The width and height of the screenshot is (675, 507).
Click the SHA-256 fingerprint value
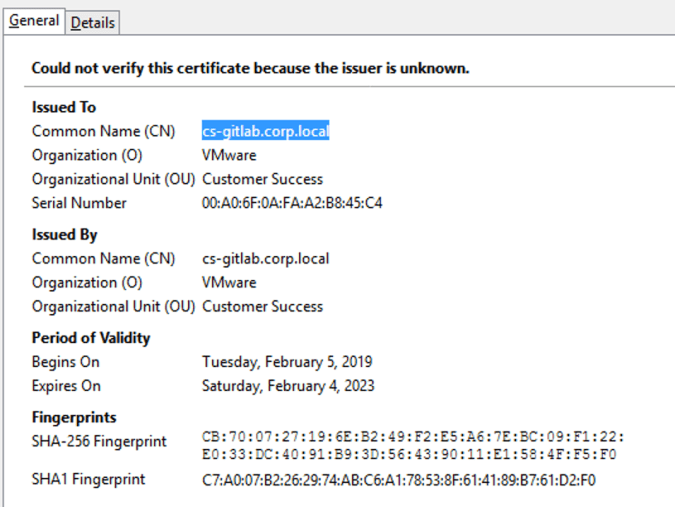(414, 446)
